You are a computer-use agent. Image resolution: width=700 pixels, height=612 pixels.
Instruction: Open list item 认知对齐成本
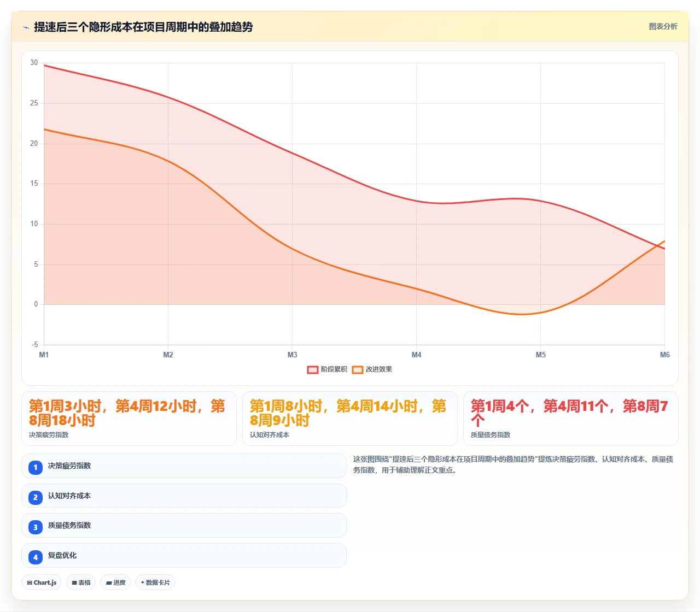pos(184,496)
